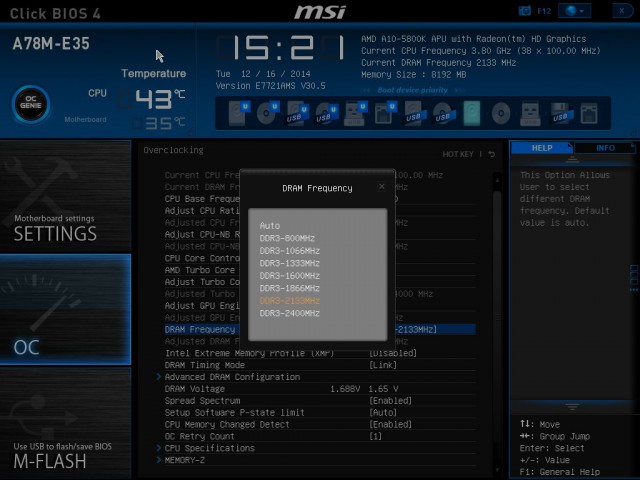Image resolution: width=640 pixels, height=480 pixels.
Task: Choose DDR3-1066MHz option
Action: click(x=290, y=251)
